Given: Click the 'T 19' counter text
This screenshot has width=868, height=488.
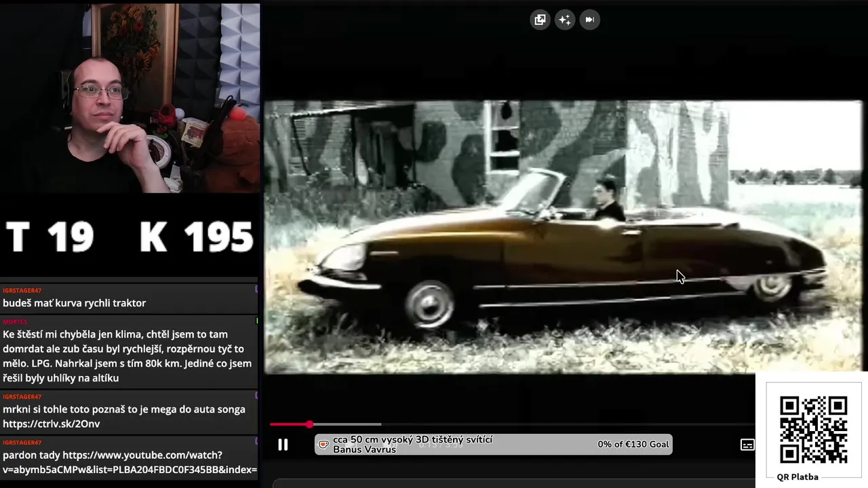Looking at the screenshot, I should 50,237.
